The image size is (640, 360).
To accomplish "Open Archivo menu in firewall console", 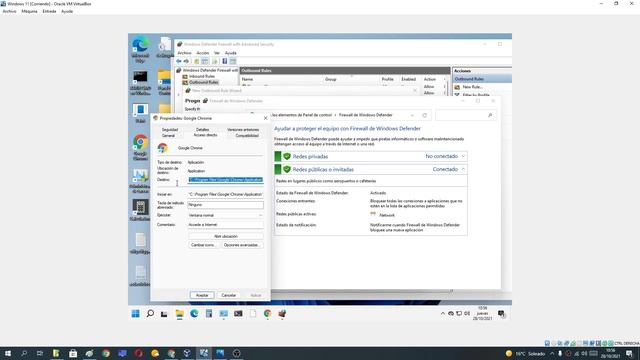I will pyautogui.click(x=184, y=53).
